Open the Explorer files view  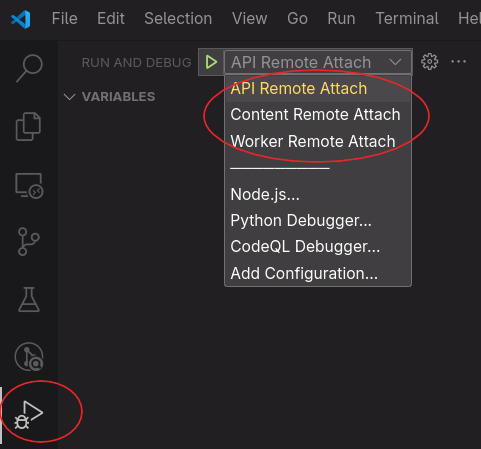point(28,127)
